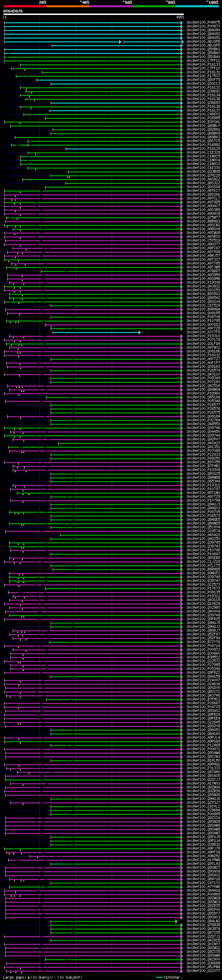This screenshot has width=222, height=980.
Task: Select the UniRef100_P16133 label
Action: click(x=203, y=64)
